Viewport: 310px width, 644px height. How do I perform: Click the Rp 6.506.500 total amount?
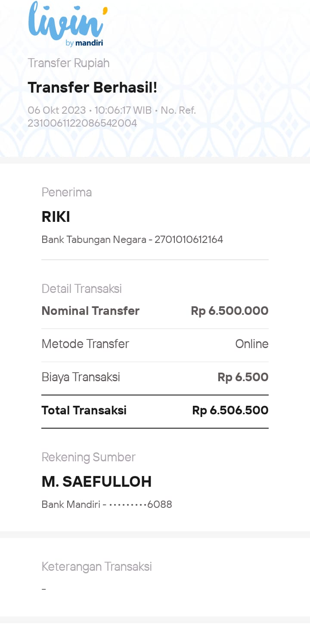(x=230, y=410)
